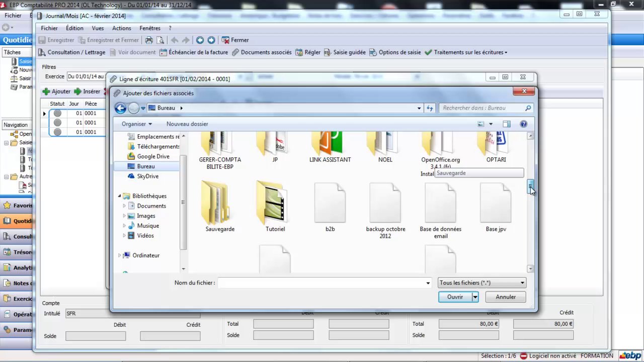Select Bureau in the sidebar
Viewport: 644px width, 362px height.
(145, 166)
